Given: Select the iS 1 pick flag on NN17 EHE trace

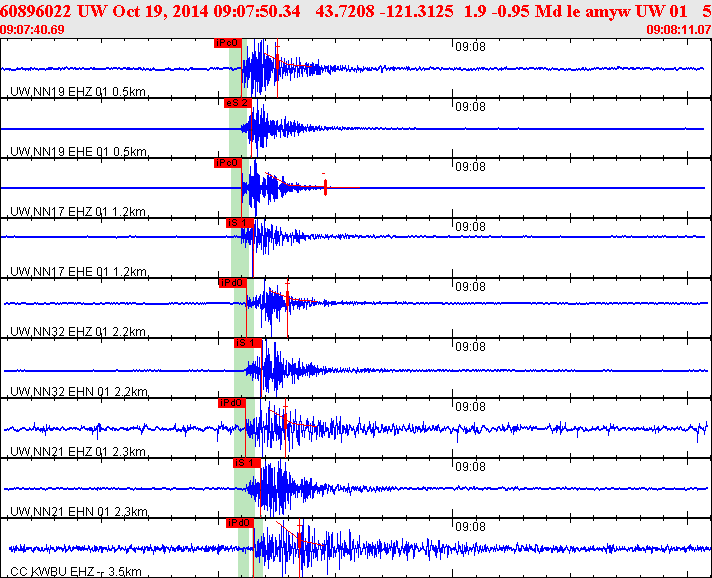Looking at the screenshot, I should pyautogui.click(x=240, y=223).
